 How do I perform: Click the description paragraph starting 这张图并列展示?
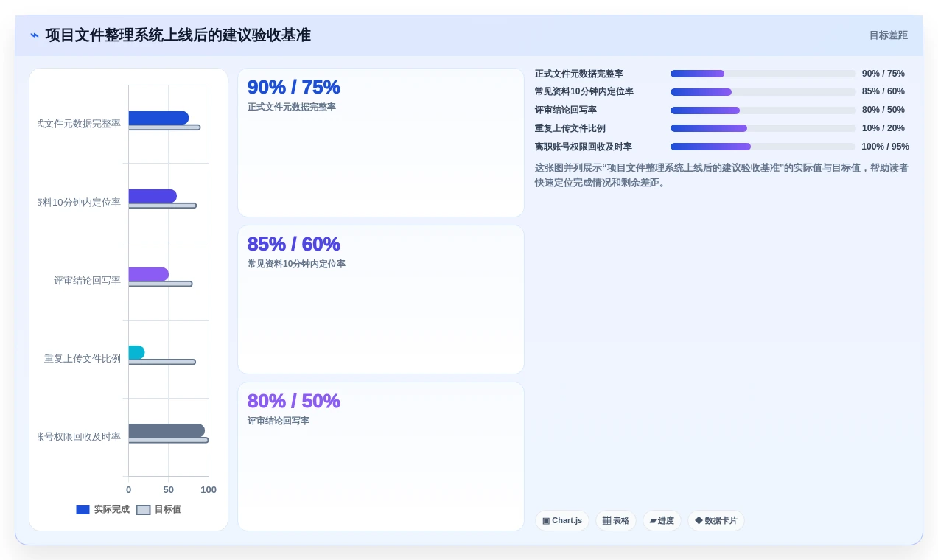click(x=721, y=175)
